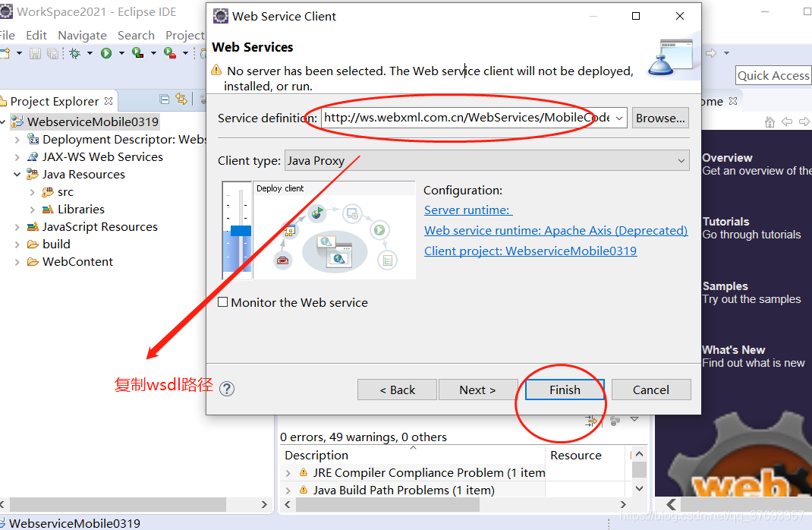Click the Web Service Client dialog icon
Image resolution: width=812 pixels, height=530 pixels.
coord(221,16)
